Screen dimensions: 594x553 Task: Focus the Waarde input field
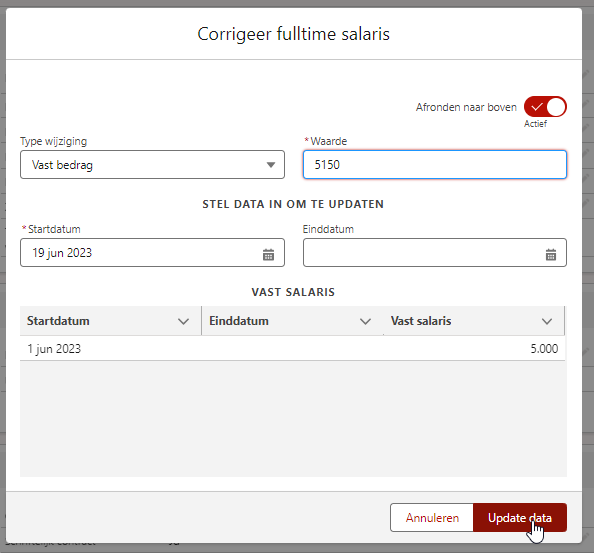coord(435,165)
